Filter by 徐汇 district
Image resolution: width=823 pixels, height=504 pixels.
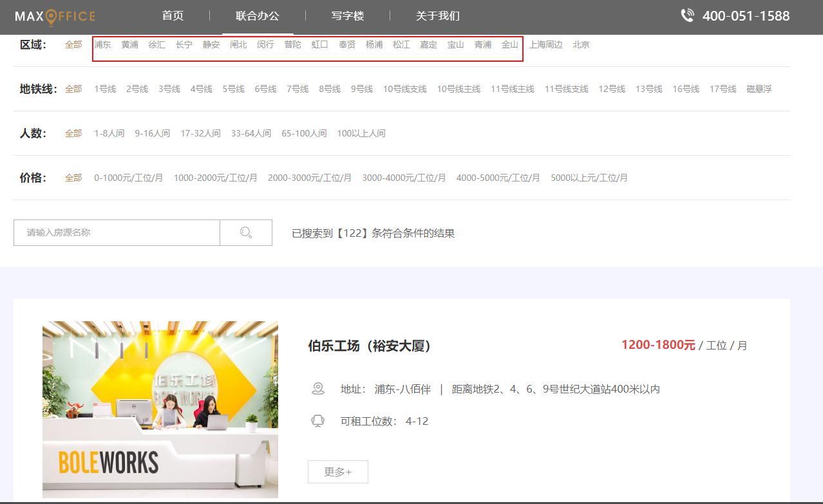click(x=156, y=44)
